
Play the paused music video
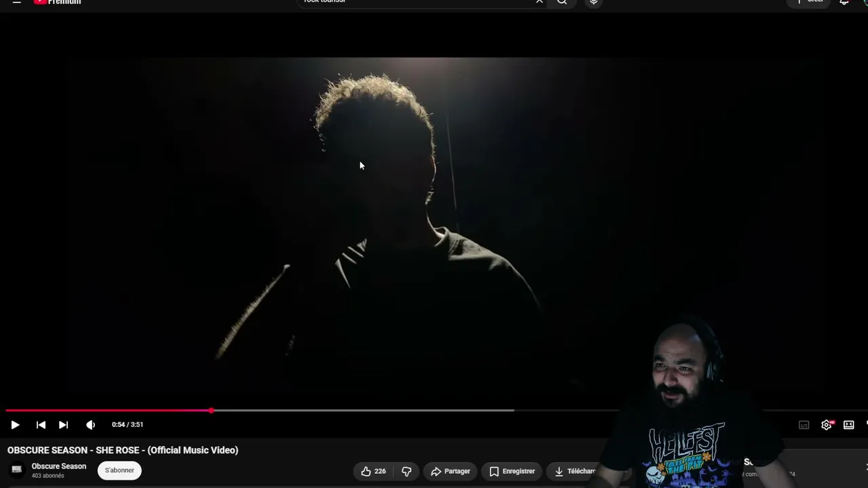point(15,425)
